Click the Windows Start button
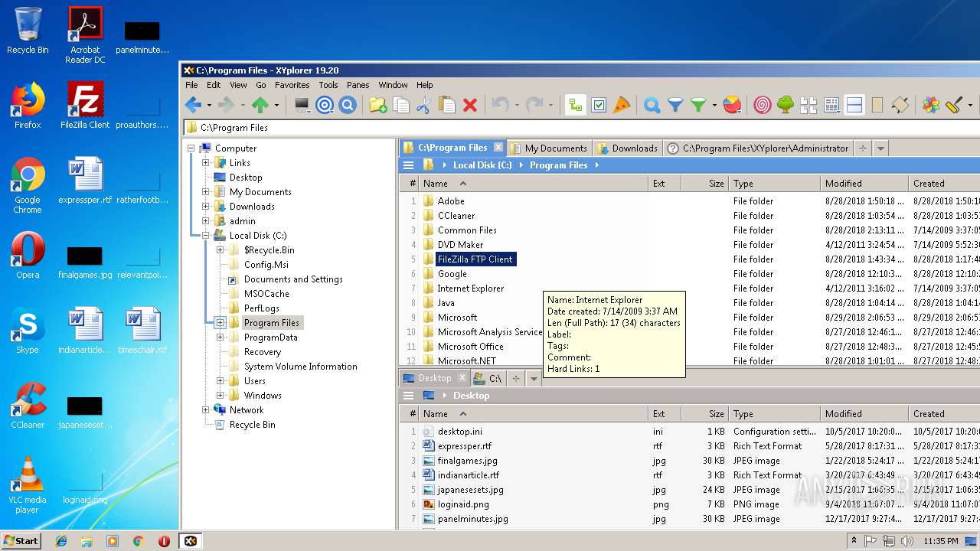The height and width of the screenshot is (551, 980). 21,540
